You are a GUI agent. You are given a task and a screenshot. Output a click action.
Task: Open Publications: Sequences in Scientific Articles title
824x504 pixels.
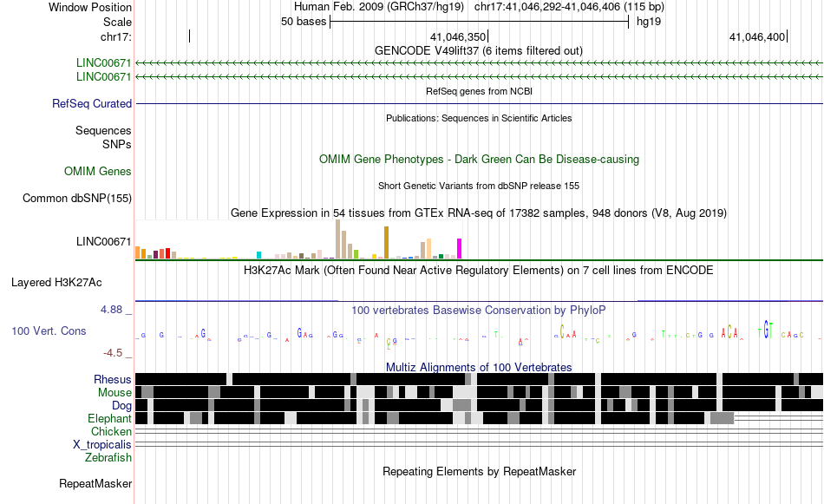(x=479, y=118)
